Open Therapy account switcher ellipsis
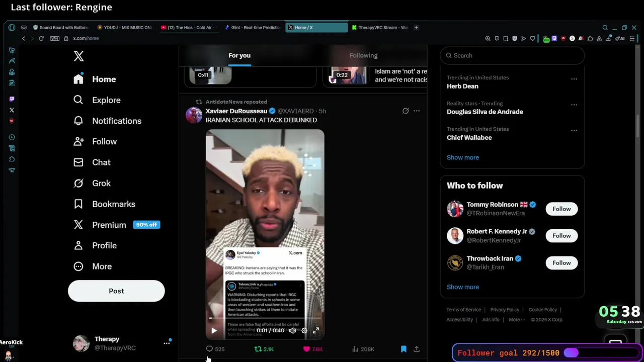This screenshot has width=644, height=362. tap(167, 343)
